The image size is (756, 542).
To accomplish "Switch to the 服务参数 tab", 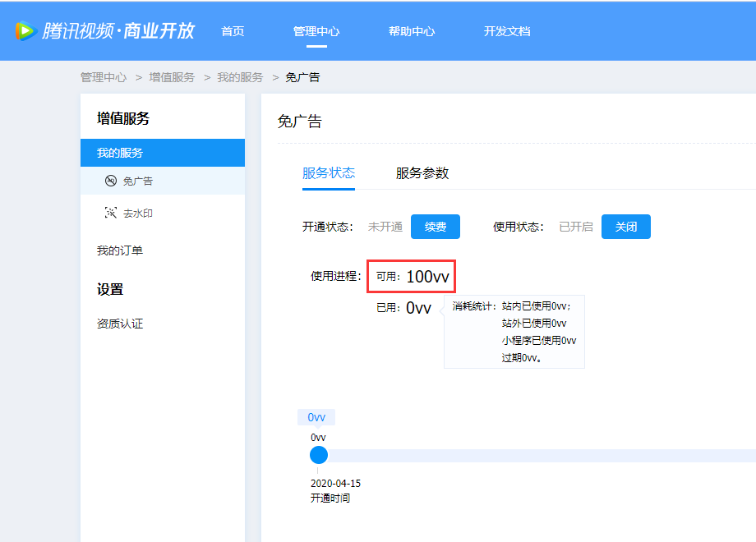I will 422,173.
